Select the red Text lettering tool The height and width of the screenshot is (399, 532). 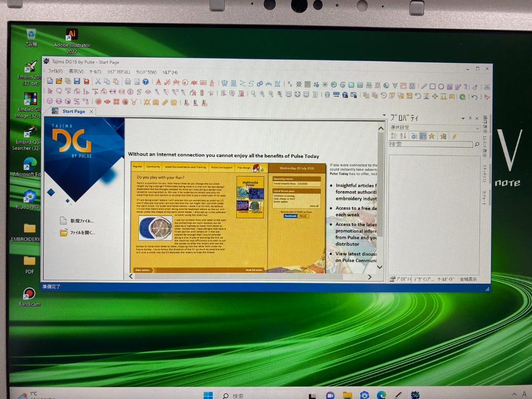point(159,82)
